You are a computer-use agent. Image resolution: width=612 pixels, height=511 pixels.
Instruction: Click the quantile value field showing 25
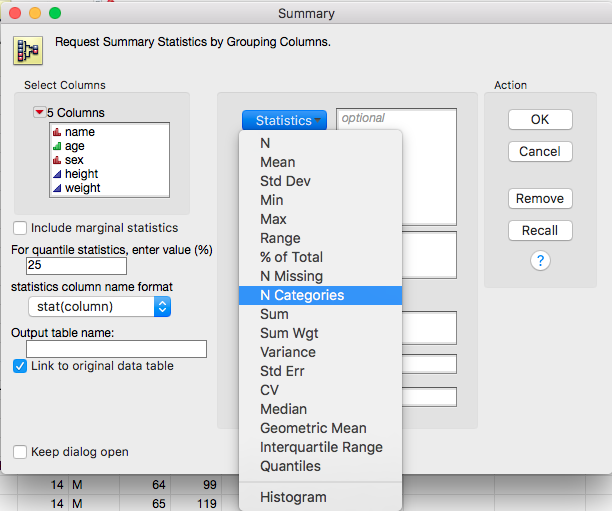76,266
